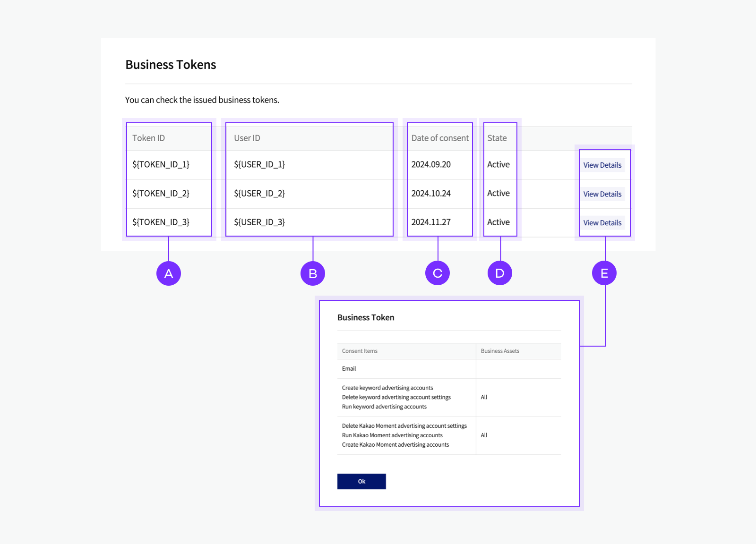Click Create keyword advertising accounts item

(x=387, y=388)
